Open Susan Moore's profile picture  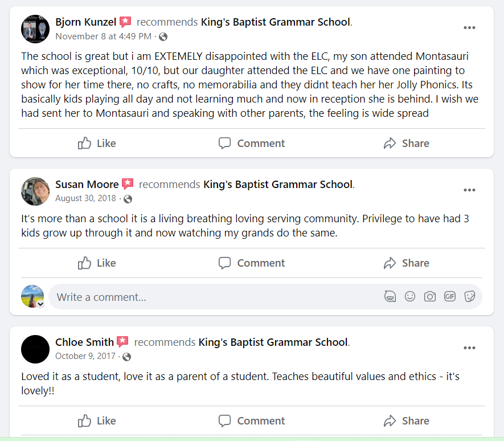pos(35,191)
